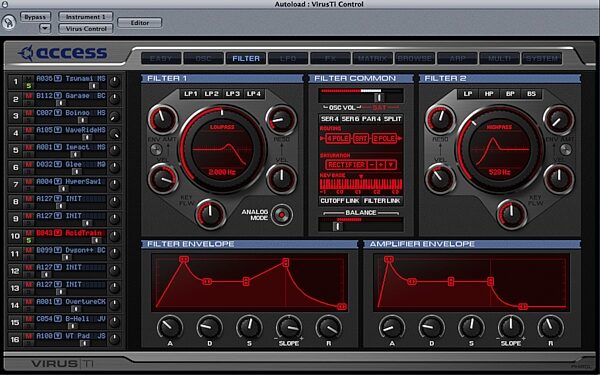Switch to the EASY tab
600x375 pixels.
[x=161, y=59]
